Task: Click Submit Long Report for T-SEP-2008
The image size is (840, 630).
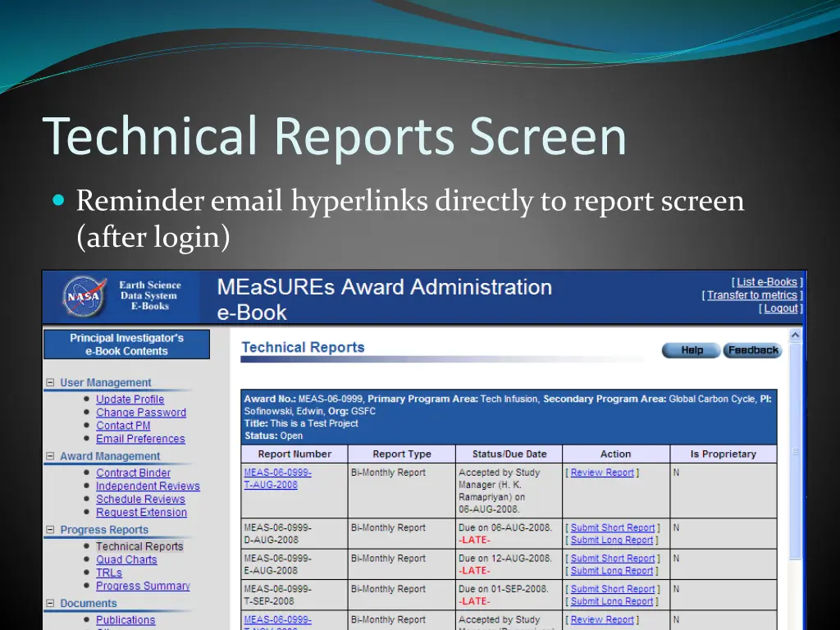Action: 611,601
